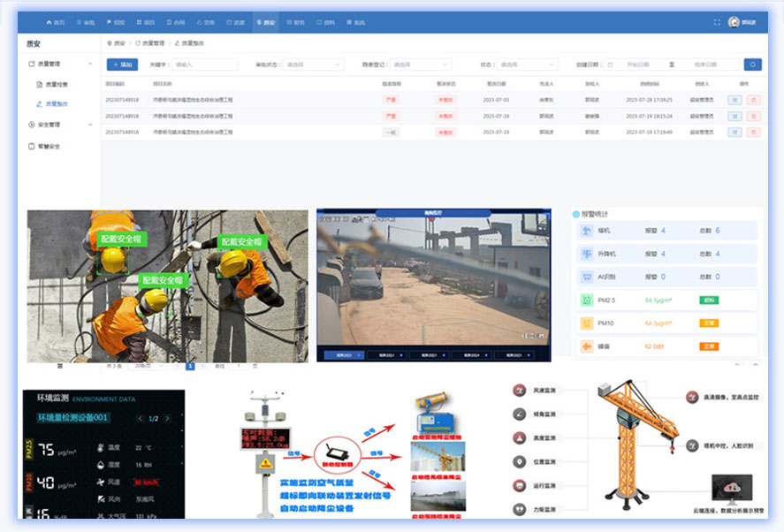Open the 合同 tab in top navigation

[176, 22]
